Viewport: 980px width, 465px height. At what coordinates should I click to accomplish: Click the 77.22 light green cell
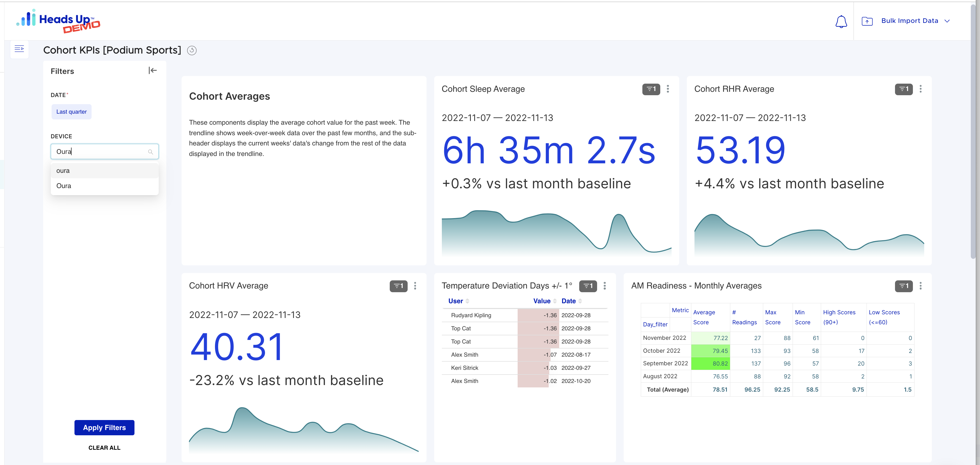[710, 338]
